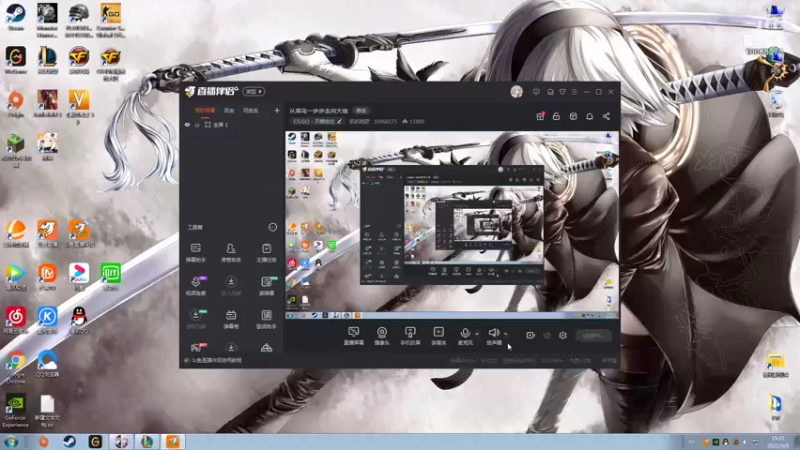Select the first scene tab

[205, 110]
